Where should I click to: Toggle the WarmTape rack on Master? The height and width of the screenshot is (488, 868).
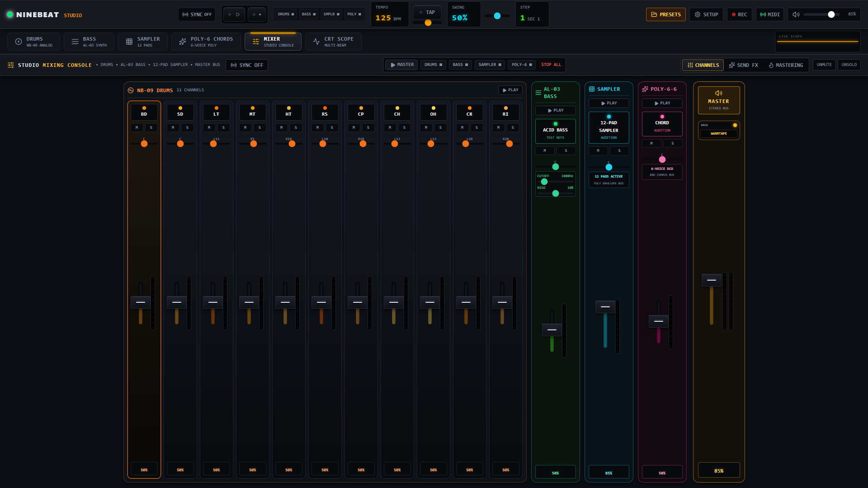click(719, 133)
